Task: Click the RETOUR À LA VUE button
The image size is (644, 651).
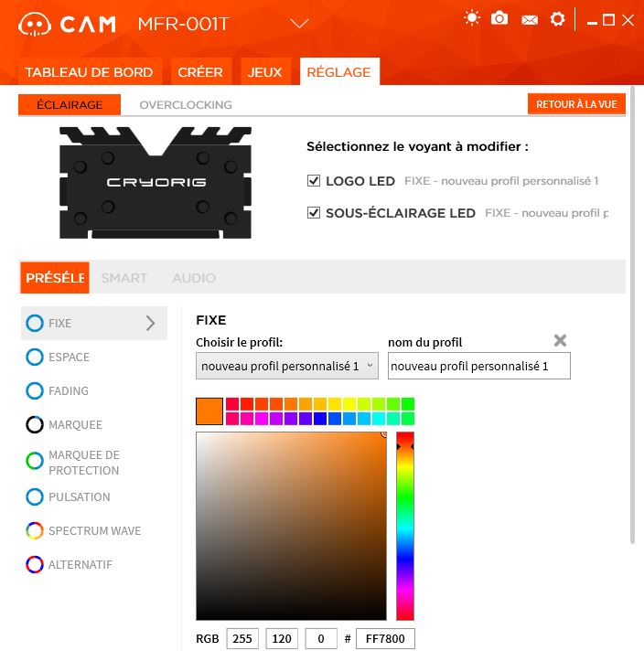Action: 576,104
